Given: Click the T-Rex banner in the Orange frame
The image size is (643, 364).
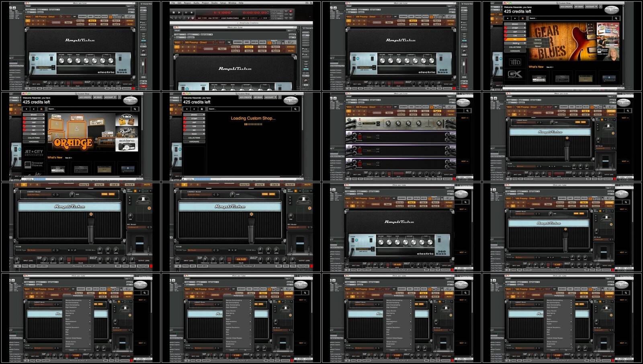Looking at the screenshot, I should tap(127, 120).
